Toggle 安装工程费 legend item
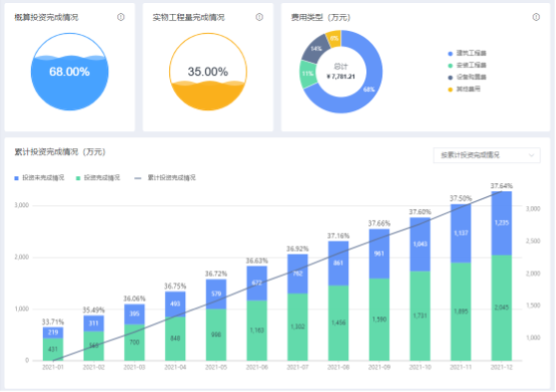This screenshot has height=392, width=556. (467, 65)
